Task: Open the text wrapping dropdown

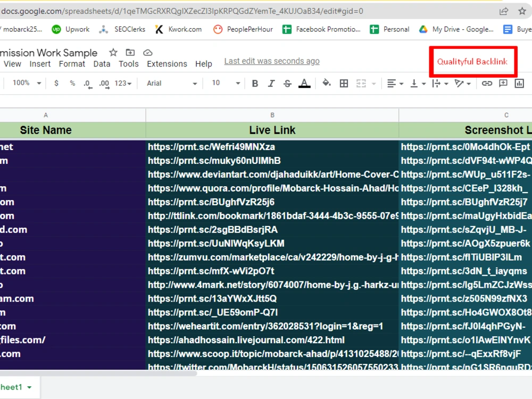Action: tap(440, 84)
